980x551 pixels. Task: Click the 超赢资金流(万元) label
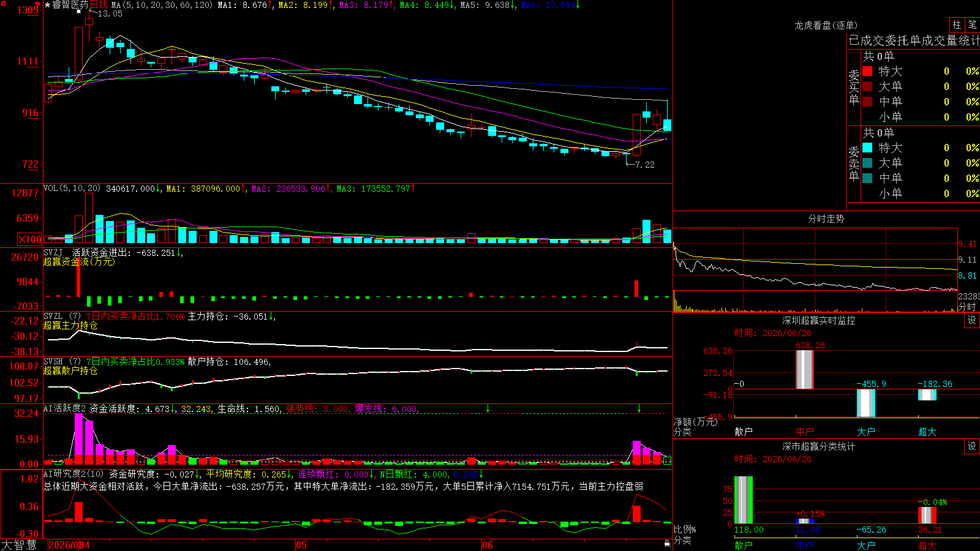[79, 261]
